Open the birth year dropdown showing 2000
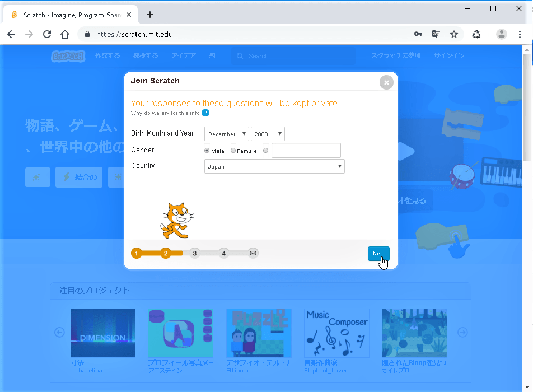This screenshot has height=392, width=533. (268, 134)
